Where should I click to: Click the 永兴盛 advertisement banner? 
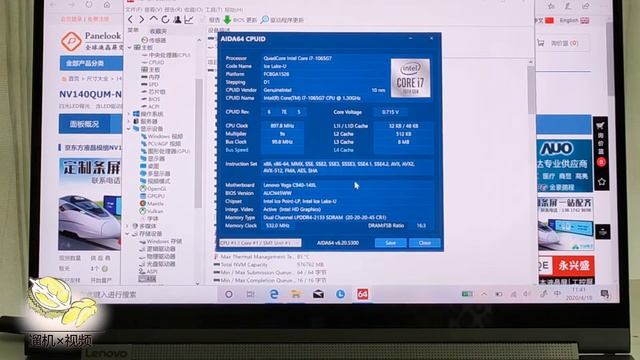coord(566,269)
